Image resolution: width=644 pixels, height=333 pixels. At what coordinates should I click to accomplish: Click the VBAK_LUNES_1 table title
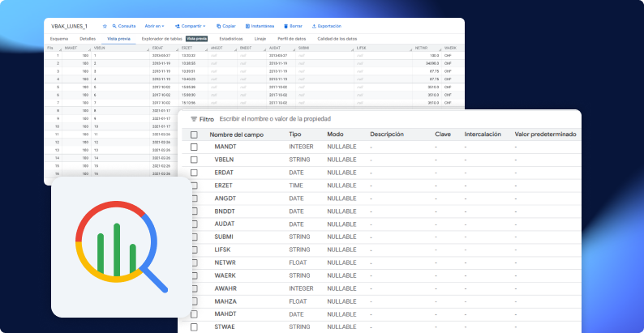pos(69,26)
